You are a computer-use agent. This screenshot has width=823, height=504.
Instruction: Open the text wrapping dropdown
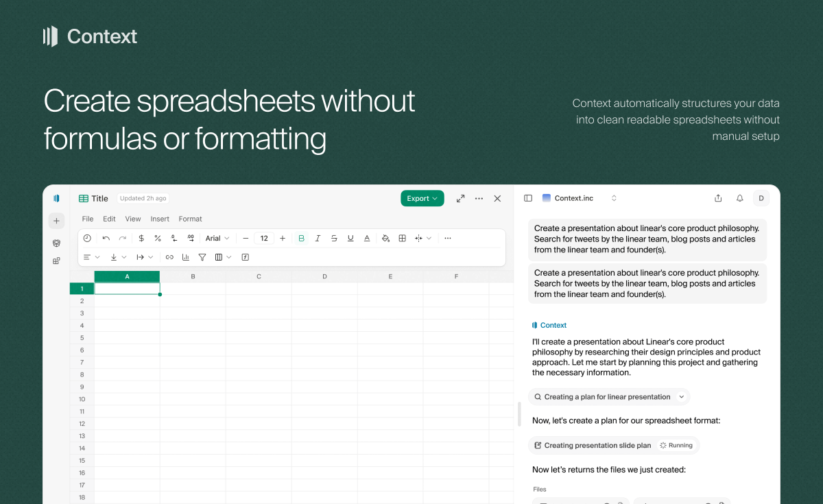click(145, 257)
